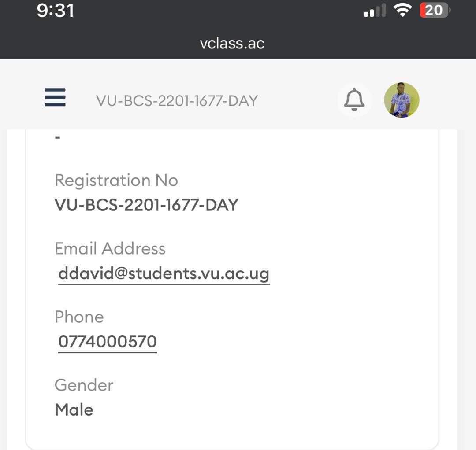This screenshot has width=476, height=450.
Task: Tap the user profile avatar picture
Action: coord(402,100)
